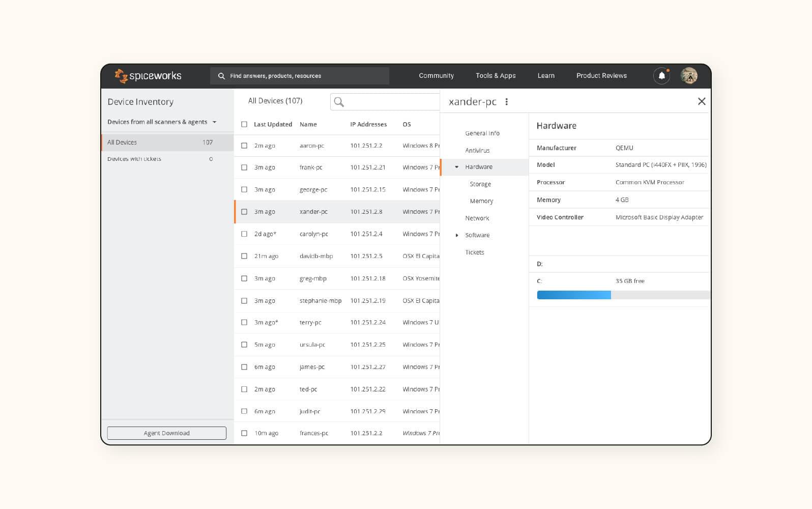
Task: Open the Tools & Apps menu
Action: tap(496, 76)
